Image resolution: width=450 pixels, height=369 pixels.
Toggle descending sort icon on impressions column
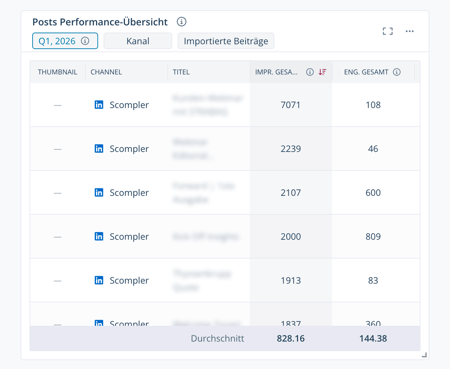tap(322, 72)
